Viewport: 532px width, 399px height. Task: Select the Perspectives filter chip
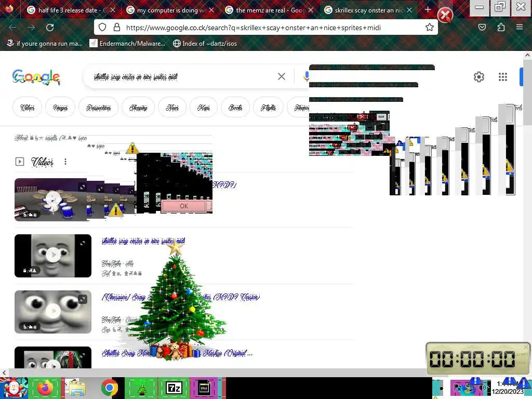[98, 107]
